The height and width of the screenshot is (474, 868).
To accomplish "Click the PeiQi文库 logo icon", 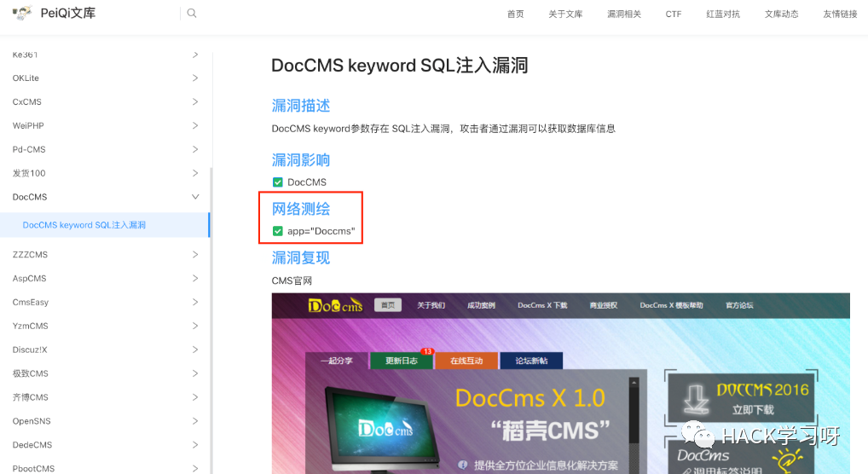I will [x=22, y=13].
